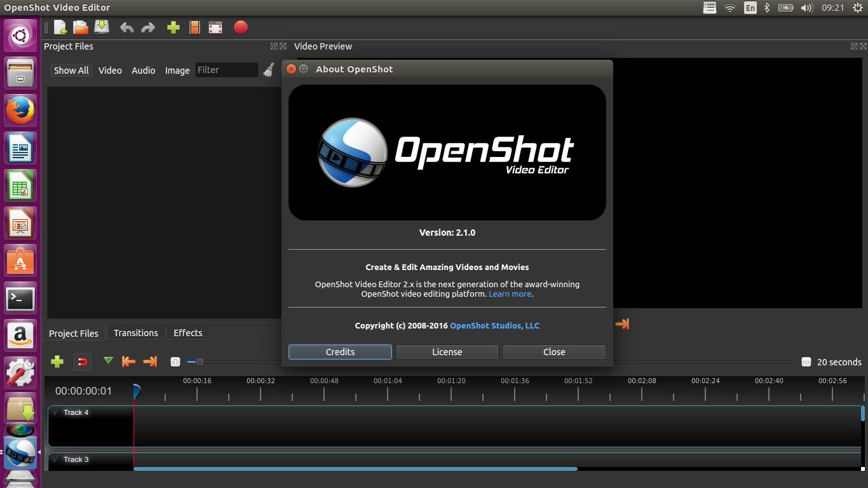Collapse Track 4 with its arrow
868x488 pixels.
[x=55, y=412]
